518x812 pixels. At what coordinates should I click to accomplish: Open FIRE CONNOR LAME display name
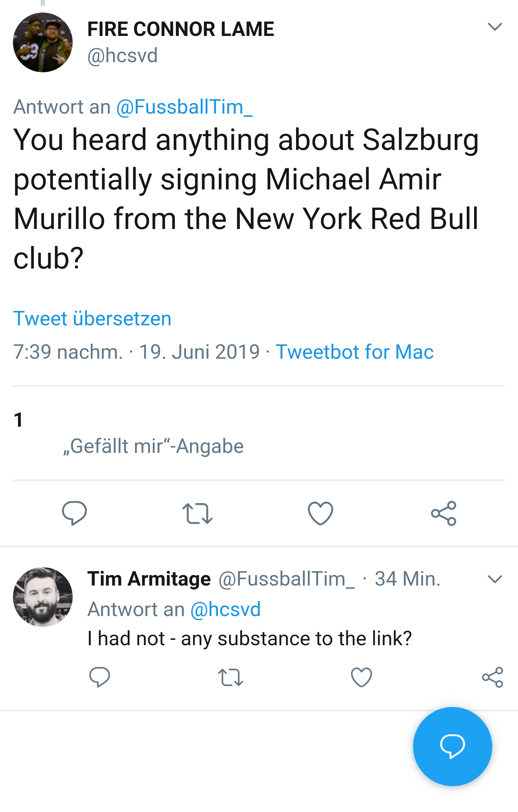tap(181, 29)
